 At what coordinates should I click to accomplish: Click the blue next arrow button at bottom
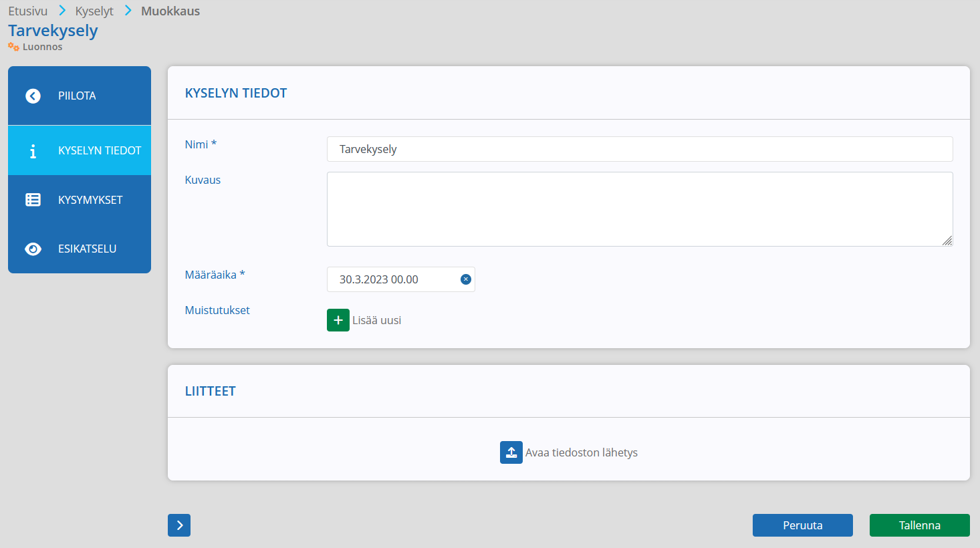179,525
